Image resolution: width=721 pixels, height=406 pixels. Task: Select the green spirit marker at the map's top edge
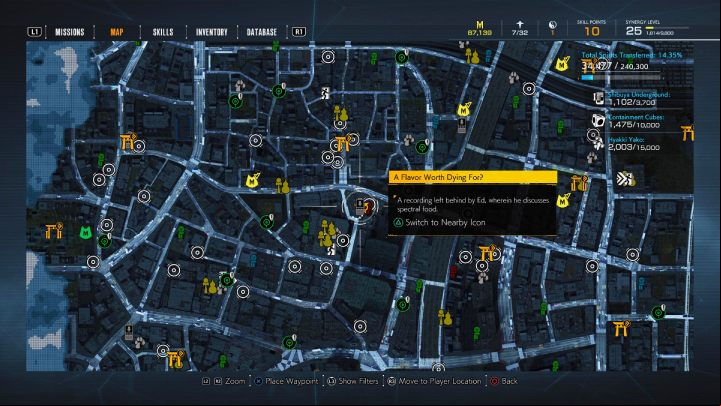click(x=401, y=57)
